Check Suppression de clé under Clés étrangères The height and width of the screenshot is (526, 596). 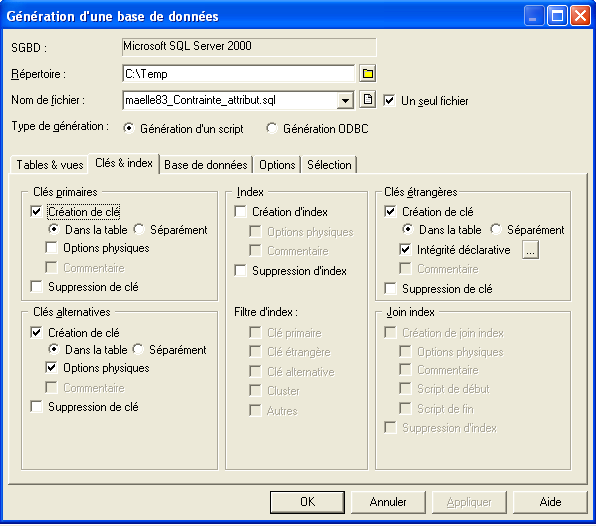(390, 288)
